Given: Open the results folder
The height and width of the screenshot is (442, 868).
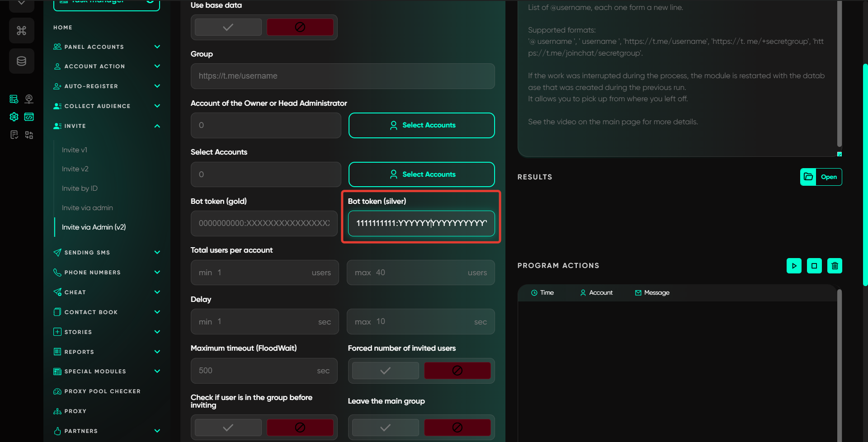Looking at the screenshot, I should pyautogui.click(x=821, y=177).
